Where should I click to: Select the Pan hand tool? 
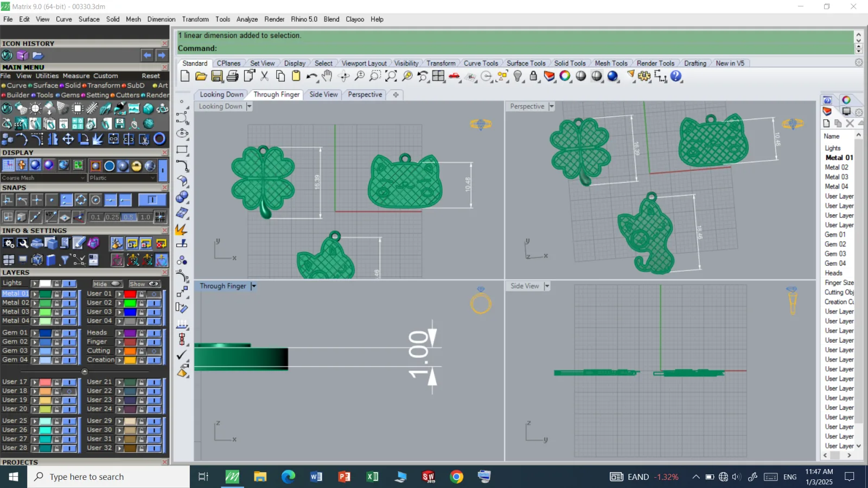tap(327, 76)
